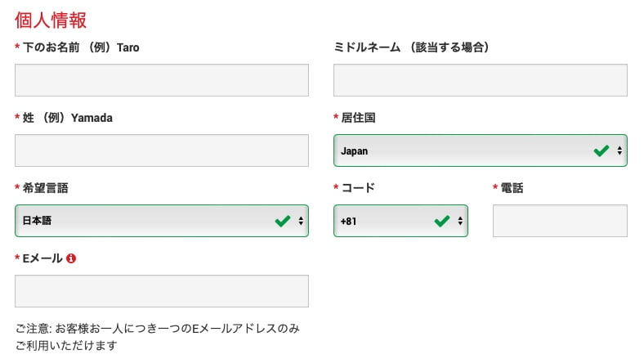
Task: Open the 居住国 Japan dropdown
Action: tap(480, 150)
